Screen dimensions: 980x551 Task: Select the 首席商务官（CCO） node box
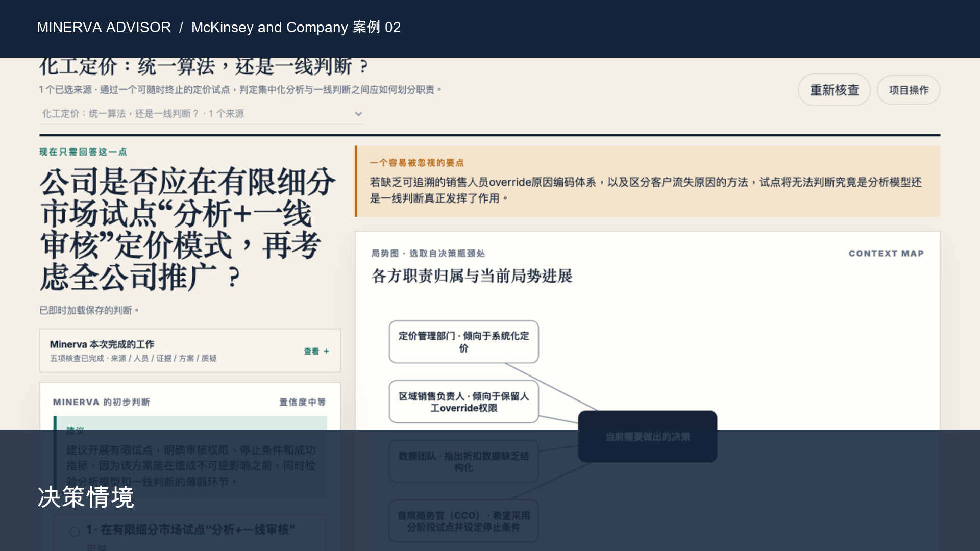tap(463, 521)
